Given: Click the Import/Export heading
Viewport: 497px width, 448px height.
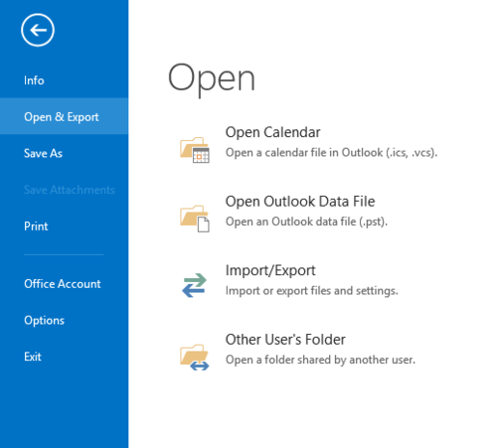Looking at the screenshot, I should tap(270, 270).
